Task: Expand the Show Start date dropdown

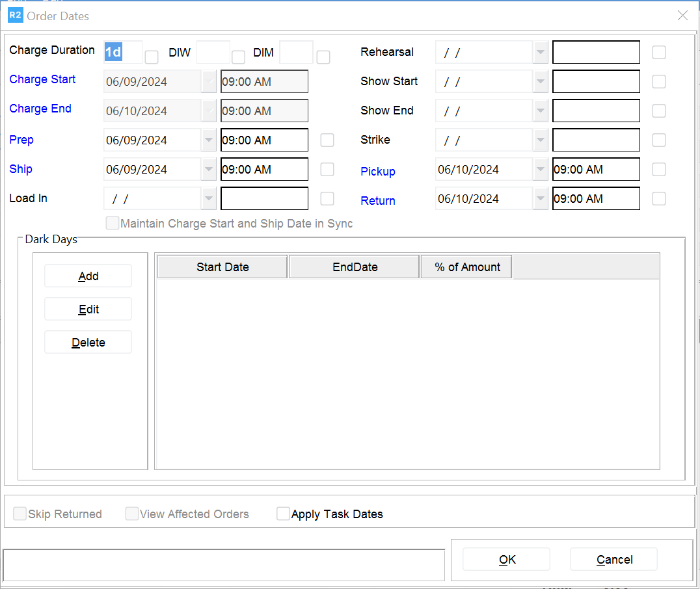Action: pos(541,82)
